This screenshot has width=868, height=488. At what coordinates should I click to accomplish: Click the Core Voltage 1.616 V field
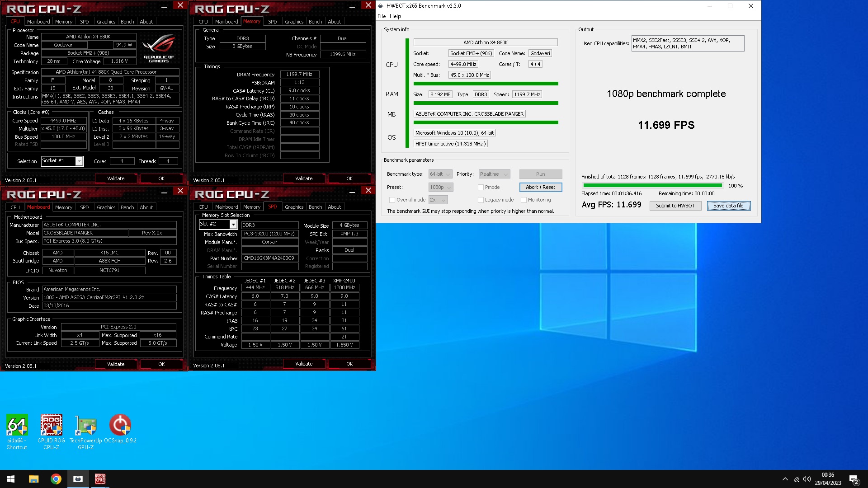[x=119, y=61]
